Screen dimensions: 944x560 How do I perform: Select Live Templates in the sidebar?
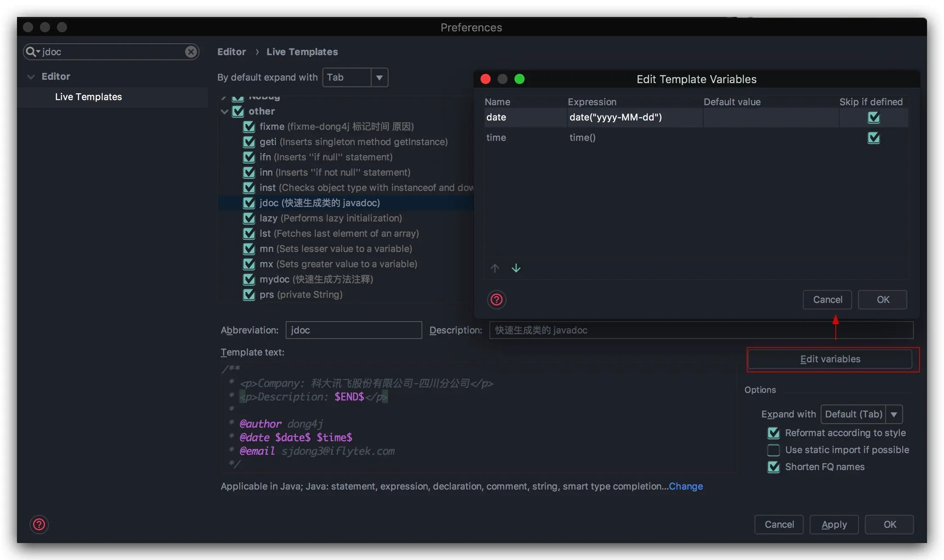click(x=88, y=97)
